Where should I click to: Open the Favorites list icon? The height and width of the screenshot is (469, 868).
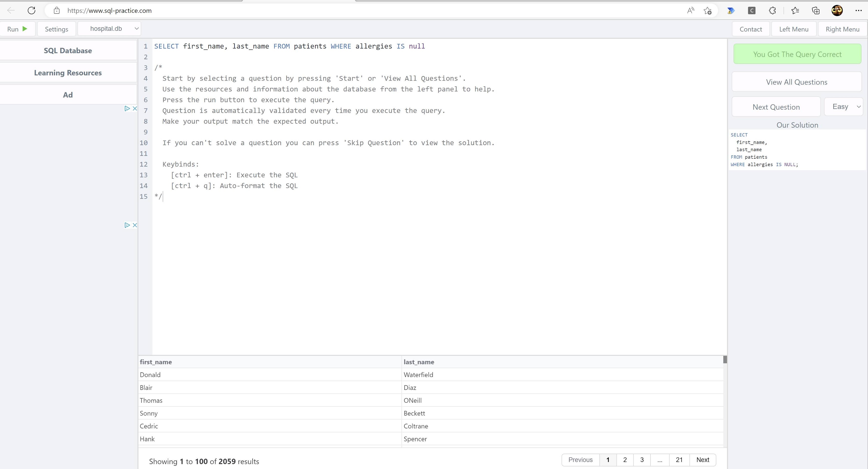(795, 11)
